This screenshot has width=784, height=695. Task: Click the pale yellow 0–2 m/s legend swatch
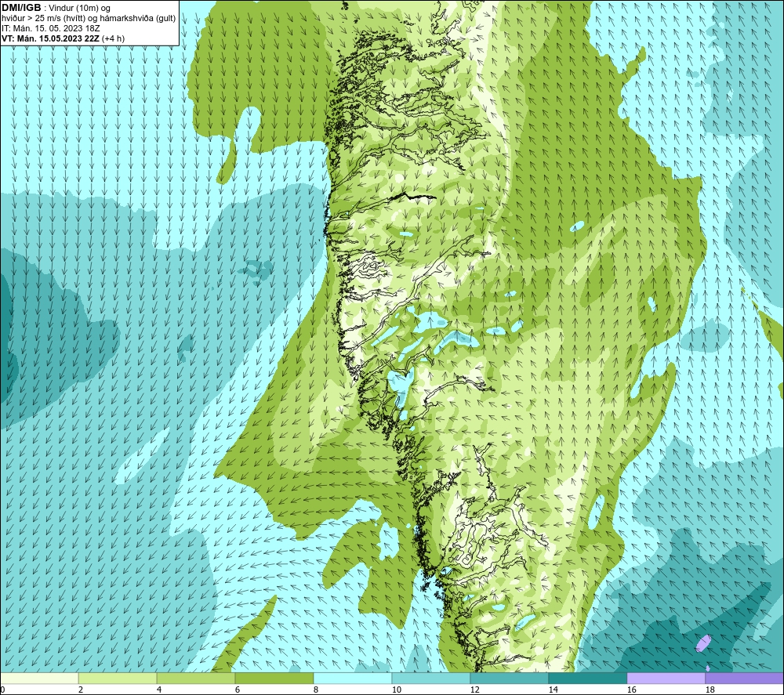point(39,679)
